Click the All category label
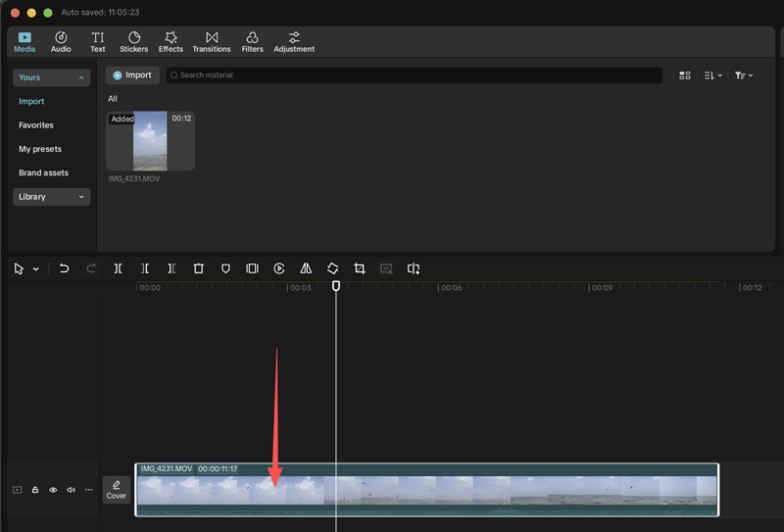784x532 pixels. click(x=113, y=99)
